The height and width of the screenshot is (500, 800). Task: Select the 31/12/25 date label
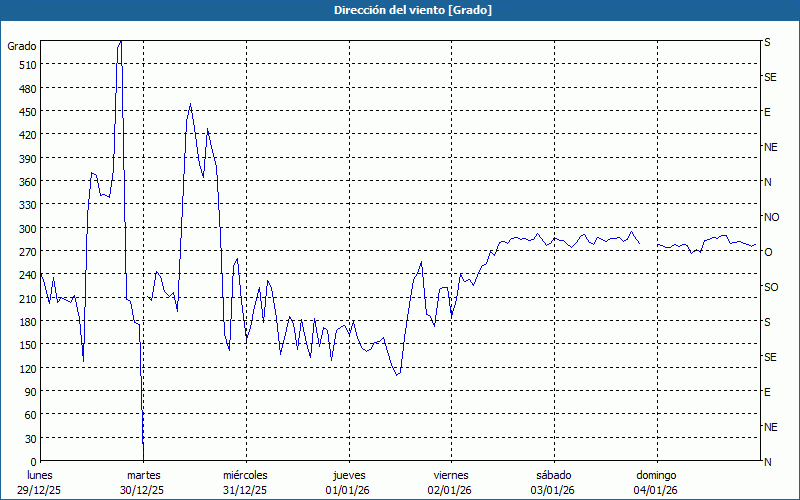pos(245,490)
